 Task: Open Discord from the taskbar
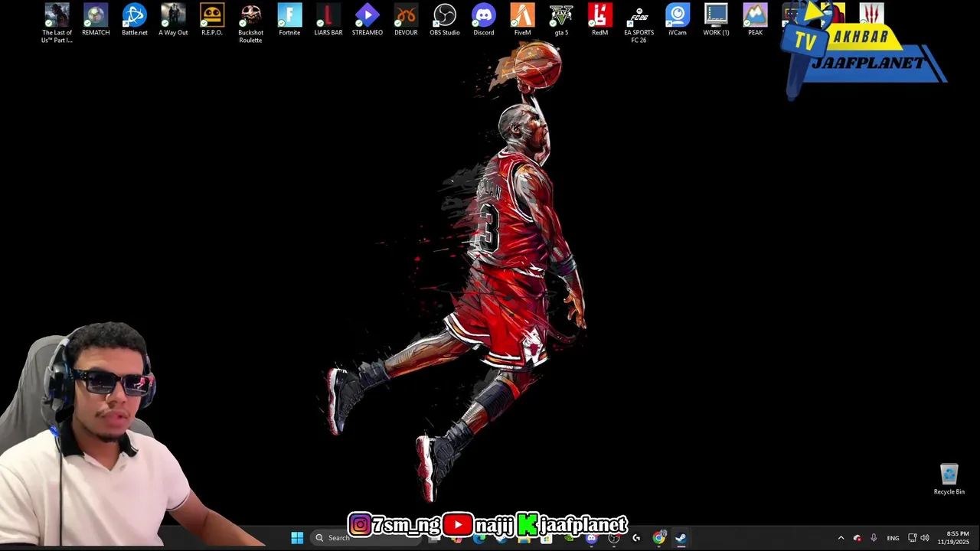tap(591, 538)
